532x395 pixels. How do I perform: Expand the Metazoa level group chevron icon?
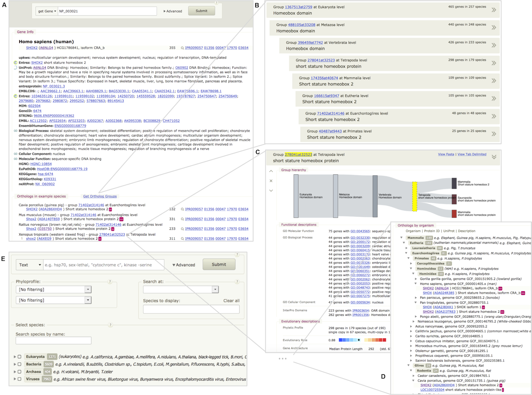(494, 28)
